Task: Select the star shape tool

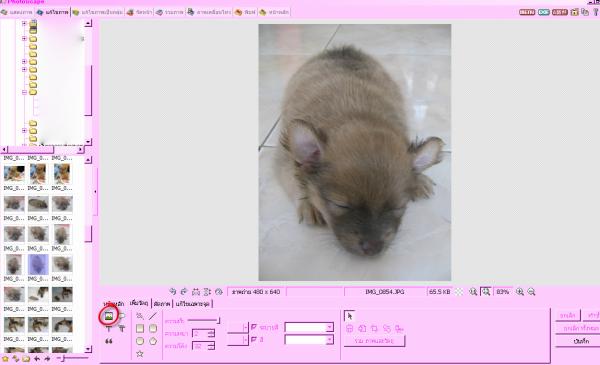Action: 140,354
